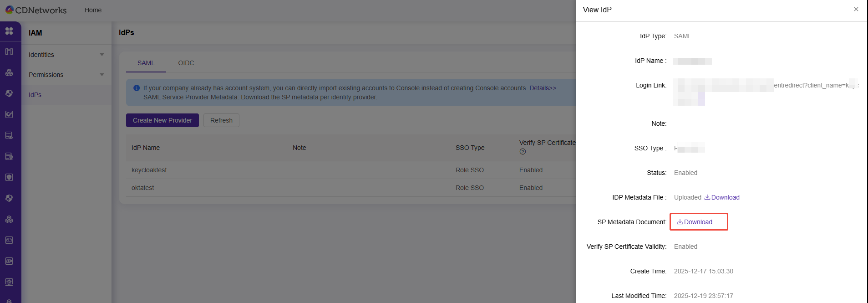Click the Create New Provider button
This screenshot has width=868, height=303.
(x=162, y=120)
